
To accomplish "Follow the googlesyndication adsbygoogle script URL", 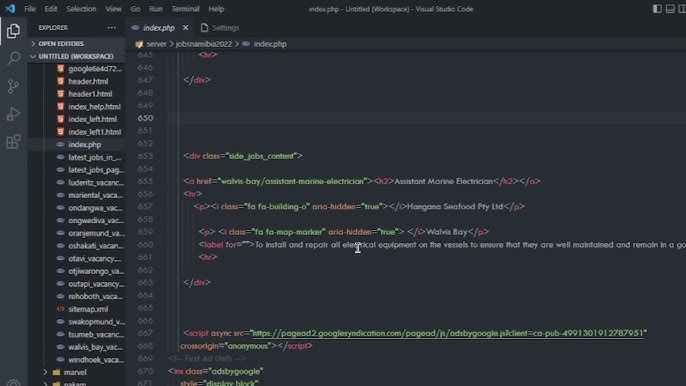I will click(x=448, y=333).
